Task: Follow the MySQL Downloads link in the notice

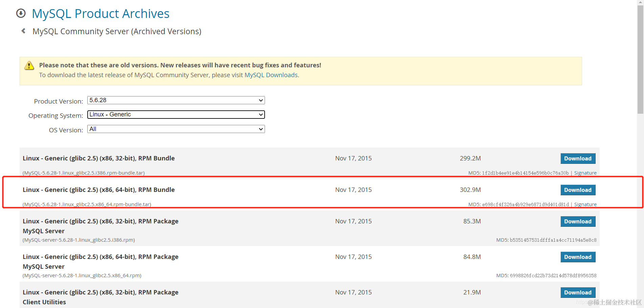Action: (271, 75)
